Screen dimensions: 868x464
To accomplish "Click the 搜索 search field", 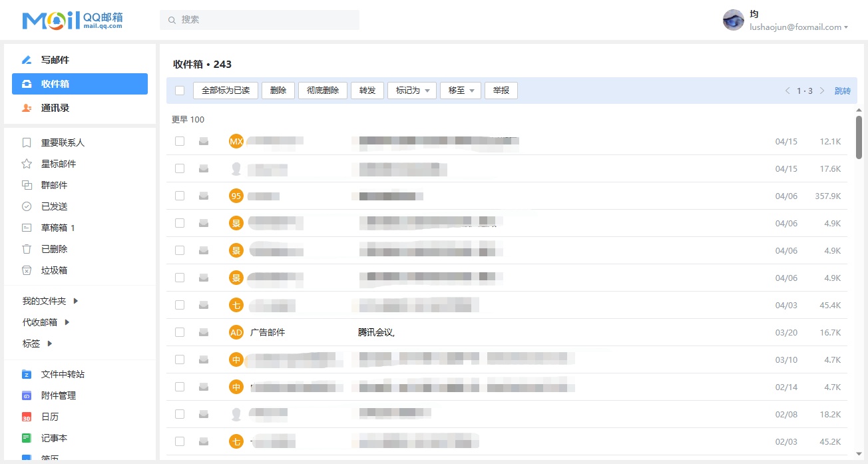I will pyautogui.click(x=260, y=20).
